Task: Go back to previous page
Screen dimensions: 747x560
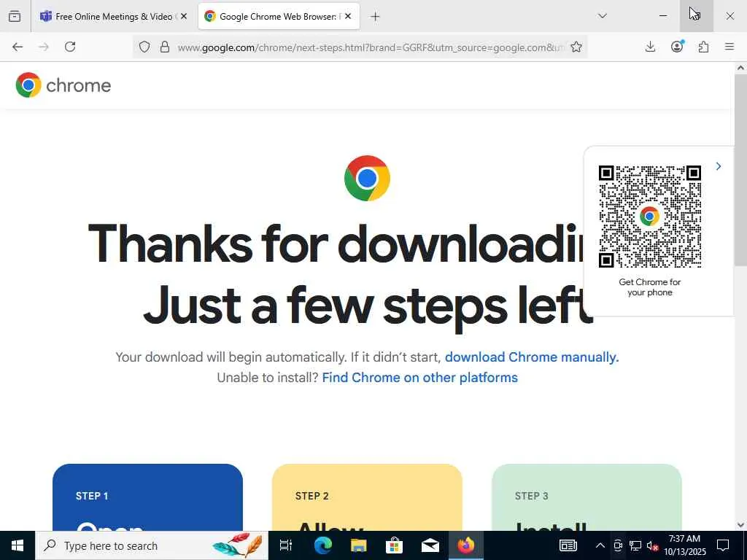Action: [x=18, y=47]
